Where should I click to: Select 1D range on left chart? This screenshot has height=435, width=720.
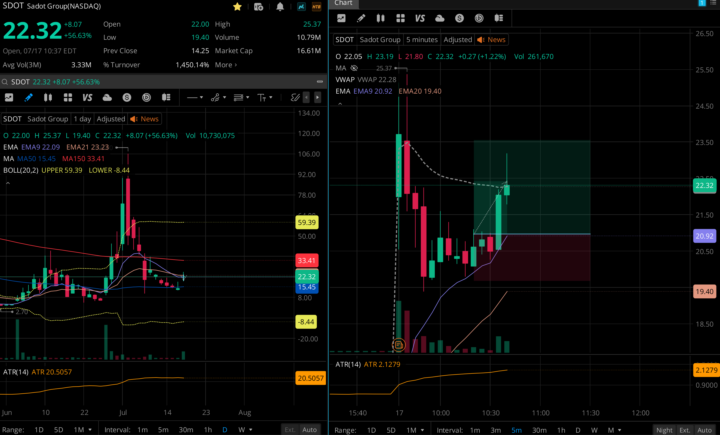pyautogui.click(x=39, y=429)
